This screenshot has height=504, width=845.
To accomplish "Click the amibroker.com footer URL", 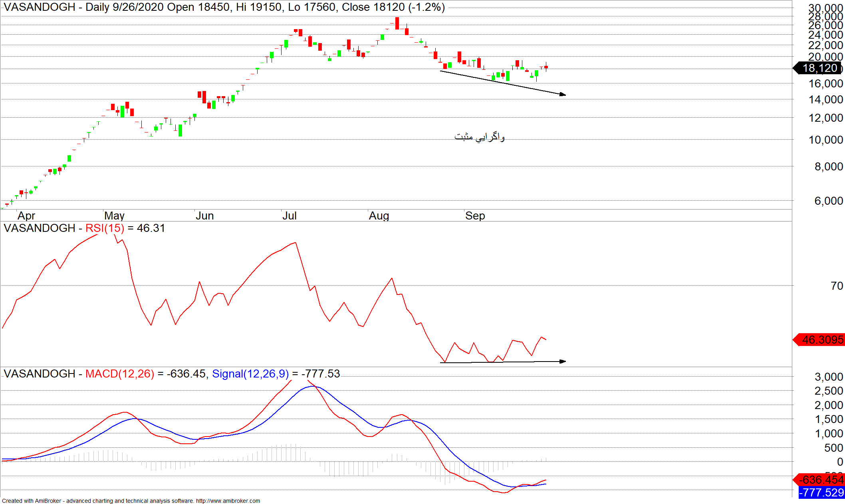I will tap(228, 501).
